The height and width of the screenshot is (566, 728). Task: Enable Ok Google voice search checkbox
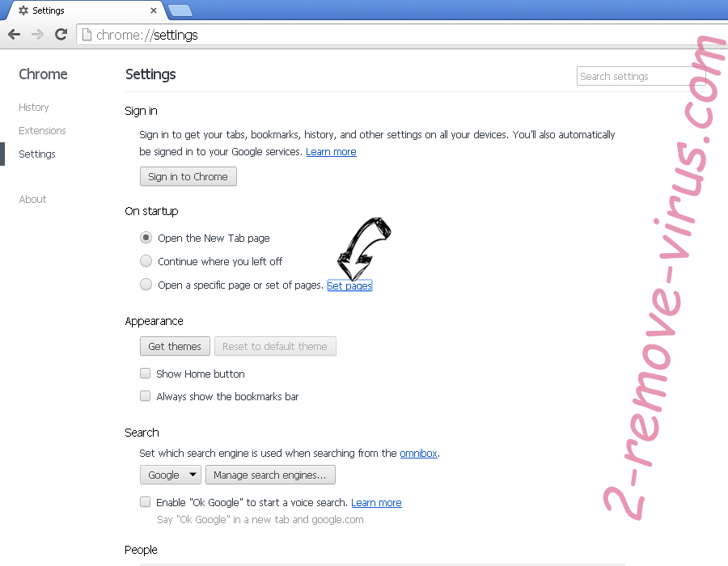[146, 501]
